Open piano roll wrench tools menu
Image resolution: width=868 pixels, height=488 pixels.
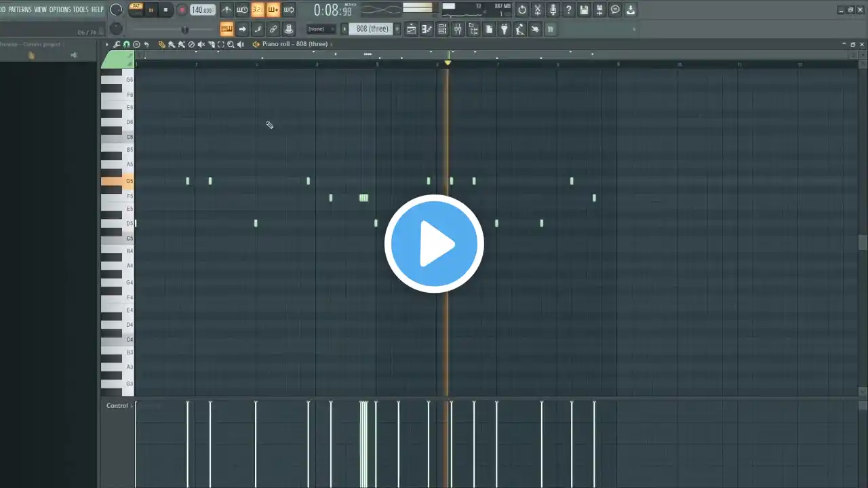click(117, 44)
